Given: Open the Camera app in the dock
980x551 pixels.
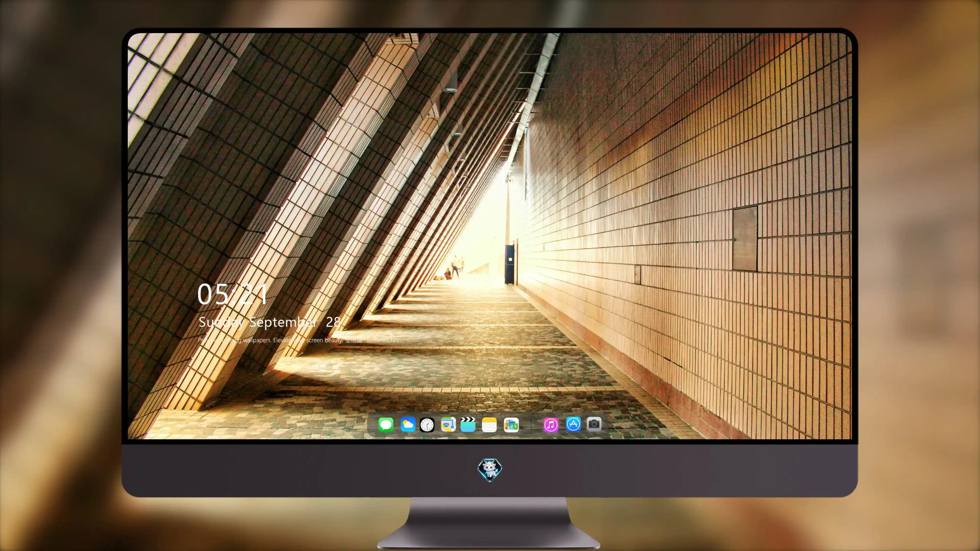Looking at the screenshot, I should tap(594, 424).
